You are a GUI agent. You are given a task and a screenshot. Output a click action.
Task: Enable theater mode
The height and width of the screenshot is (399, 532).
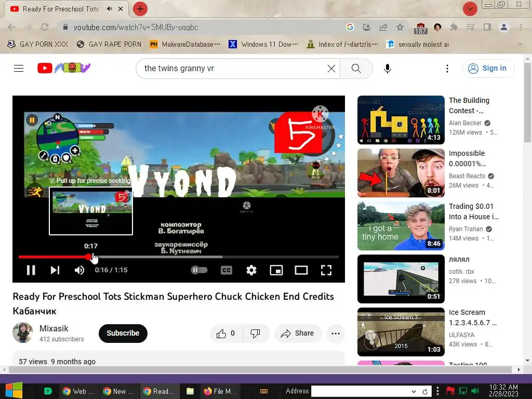[301, 270]
